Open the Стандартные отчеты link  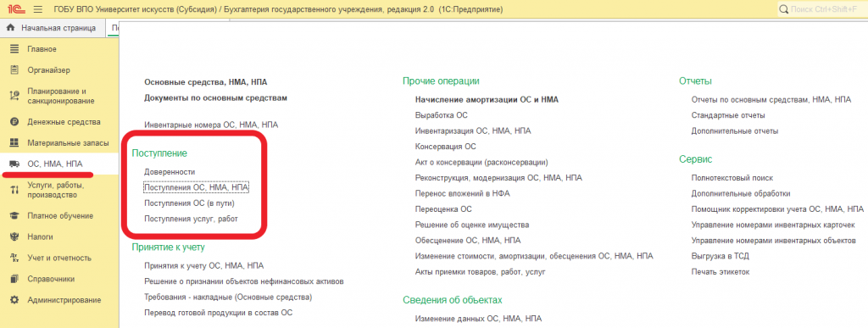point(728,115)
